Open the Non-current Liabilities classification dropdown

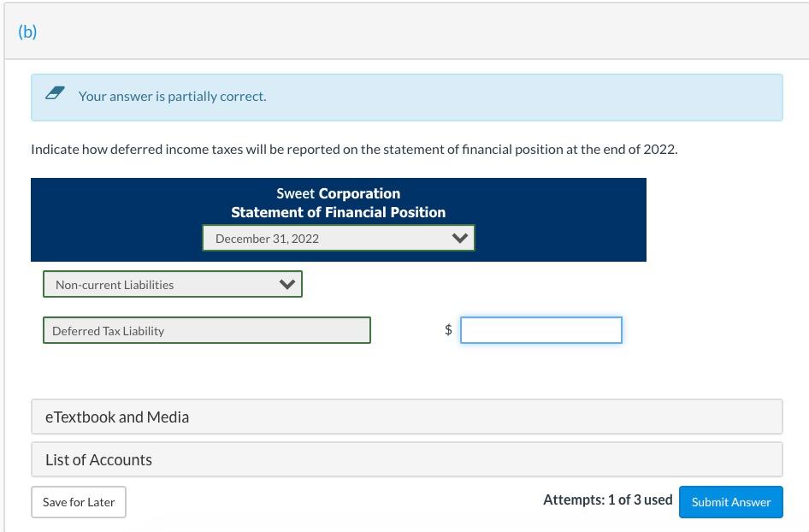(173, 283)
